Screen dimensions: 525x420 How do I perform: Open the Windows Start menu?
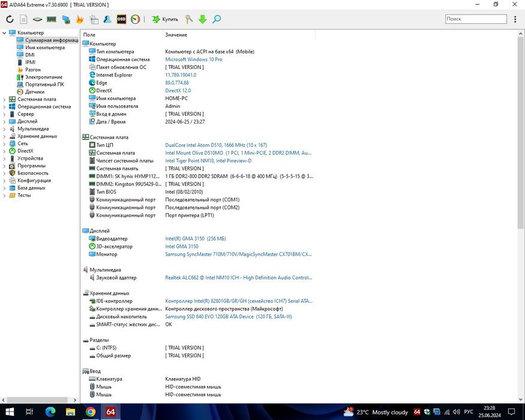[10, 412]
